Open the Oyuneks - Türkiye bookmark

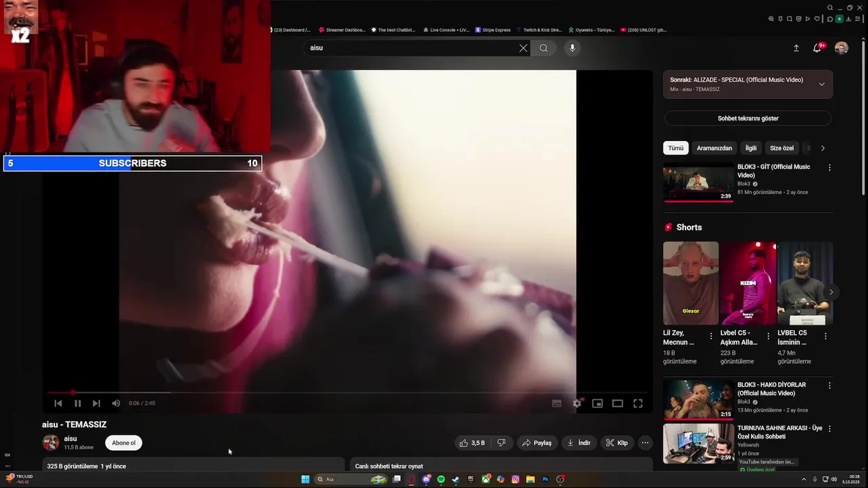591,30
